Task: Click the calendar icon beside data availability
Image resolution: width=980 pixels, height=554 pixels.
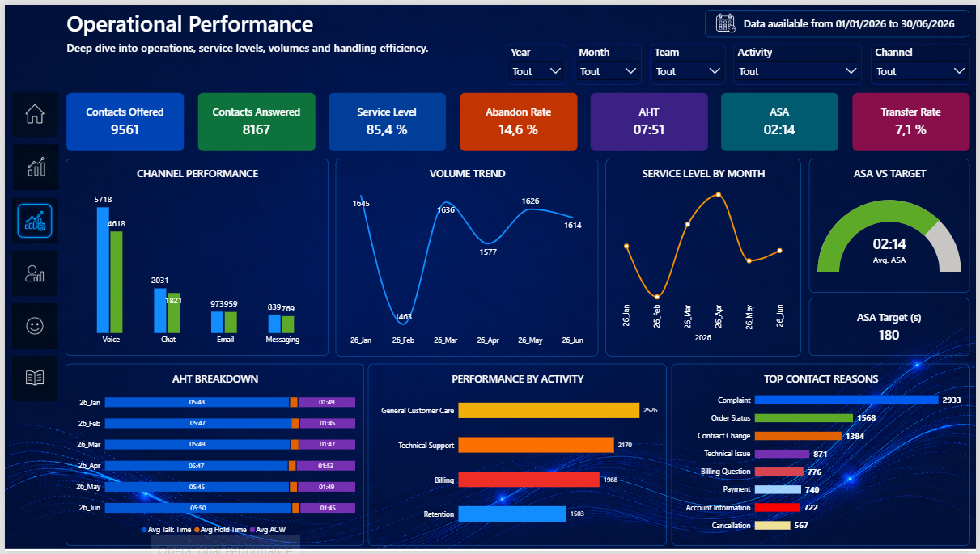Action: pyautogui.click(x=725, y=23)
